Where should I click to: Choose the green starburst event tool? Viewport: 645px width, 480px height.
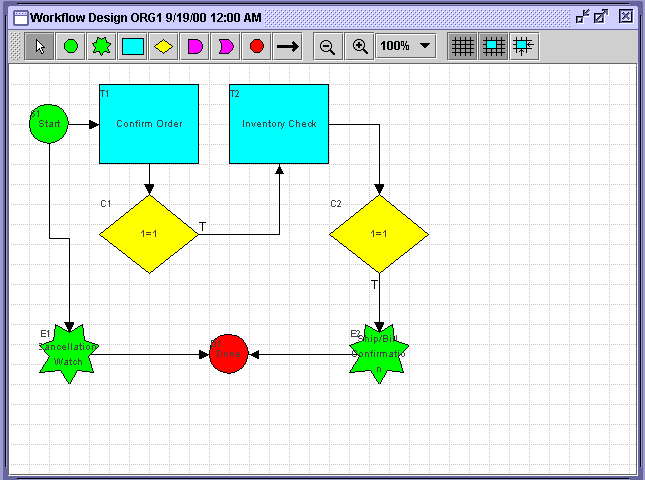coord(102,46)
